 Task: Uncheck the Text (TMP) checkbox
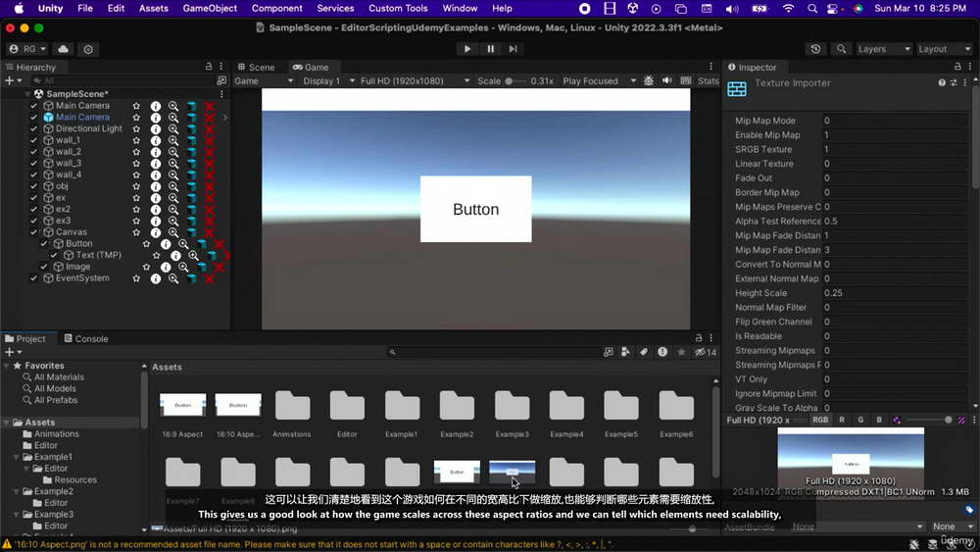[54, 255]
